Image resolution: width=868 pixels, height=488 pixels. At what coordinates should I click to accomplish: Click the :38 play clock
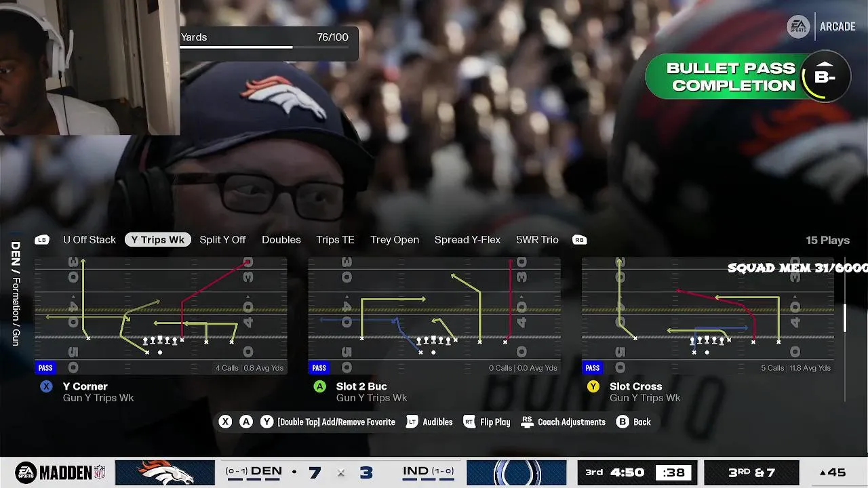(673, 472)
